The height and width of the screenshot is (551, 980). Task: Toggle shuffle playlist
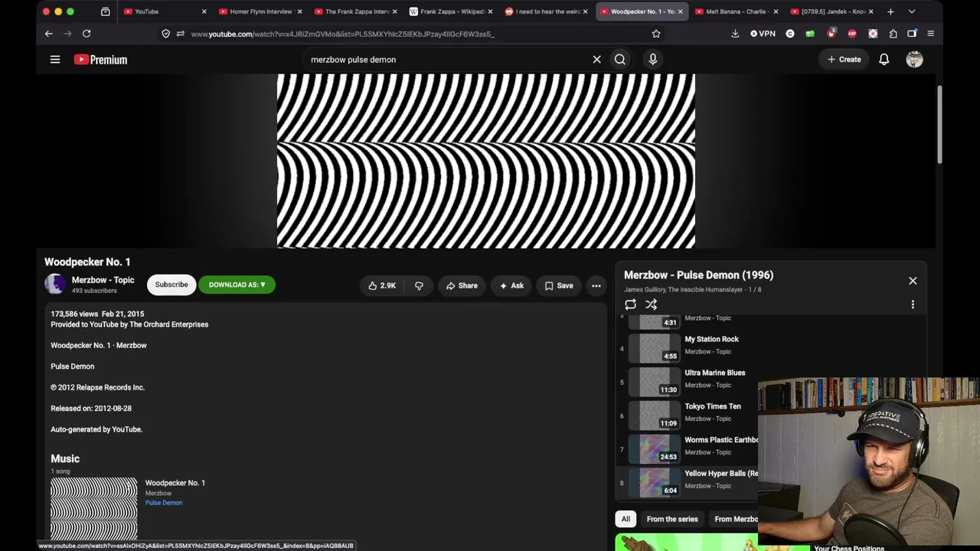651,305
